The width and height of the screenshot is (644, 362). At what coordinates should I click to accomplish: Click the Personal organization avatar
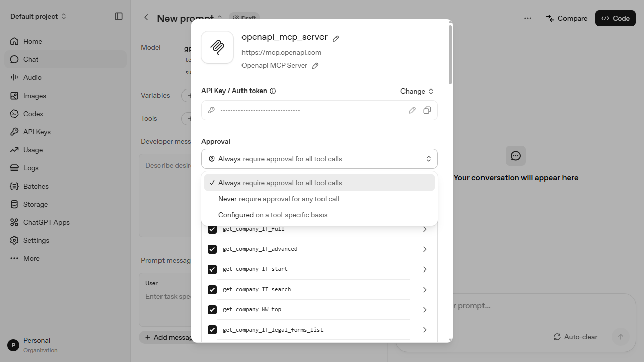13,345
